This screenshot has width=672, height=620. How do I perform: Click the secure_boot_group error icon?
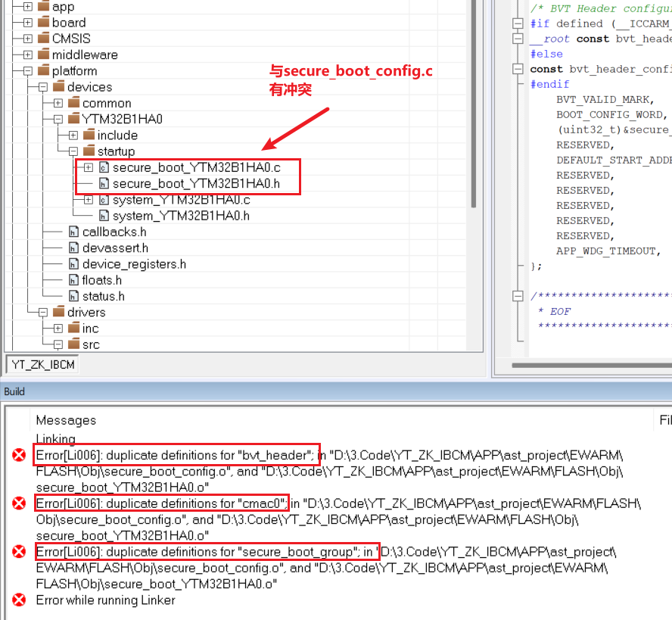pos(19,551)
